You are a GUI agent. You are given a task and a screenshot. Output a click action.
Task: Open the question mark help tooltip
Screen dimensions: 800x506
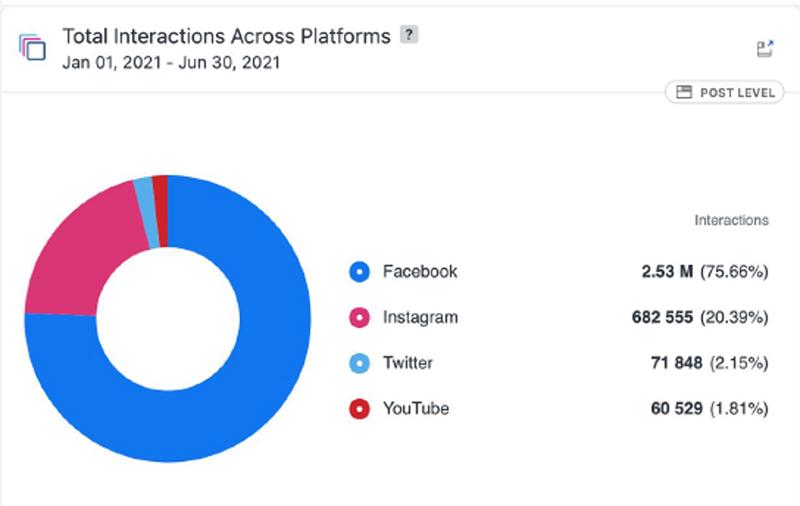point(409,35)
